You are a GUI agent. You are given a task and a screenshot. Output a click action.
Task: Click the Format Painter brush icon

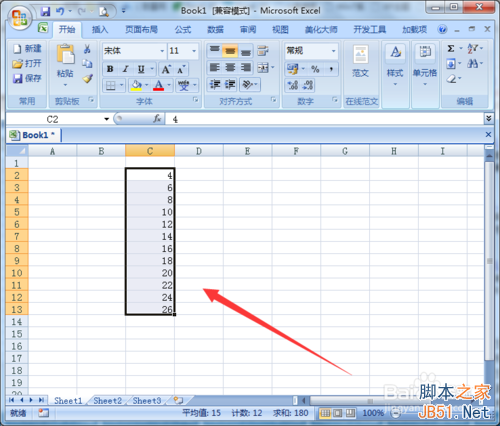87,79
